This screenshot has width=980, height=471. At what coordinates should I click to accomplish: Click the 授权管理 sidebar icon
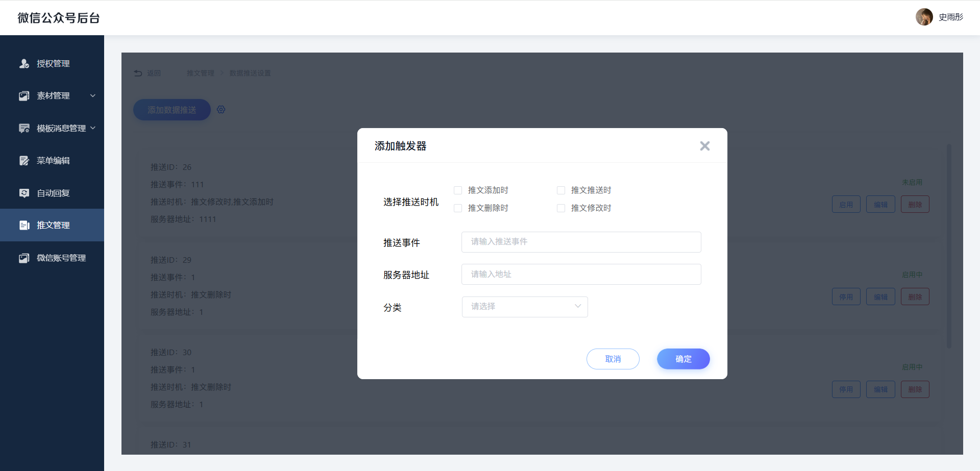click(24, 64)
